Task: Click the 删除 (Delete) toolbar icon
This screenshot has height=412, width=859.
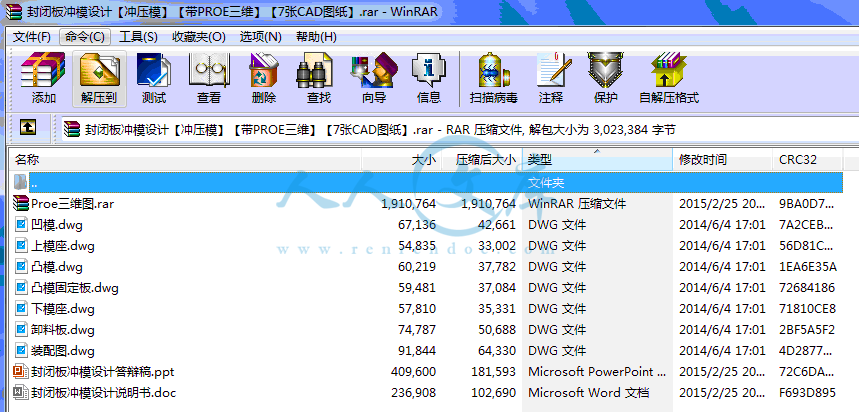Action: click(x=264, y=70)
